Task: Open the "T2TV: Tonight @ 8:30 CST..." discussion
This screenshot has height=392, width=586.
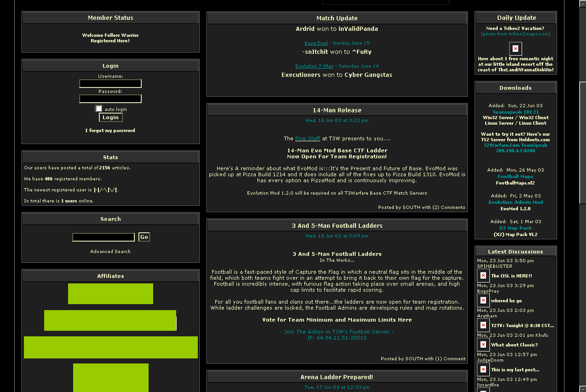Action: pos(523,326)
